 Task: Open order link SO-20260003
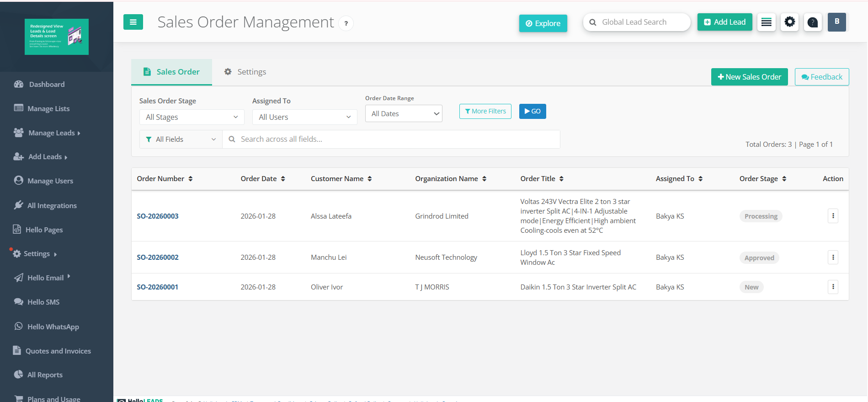(x=158, y=216)
